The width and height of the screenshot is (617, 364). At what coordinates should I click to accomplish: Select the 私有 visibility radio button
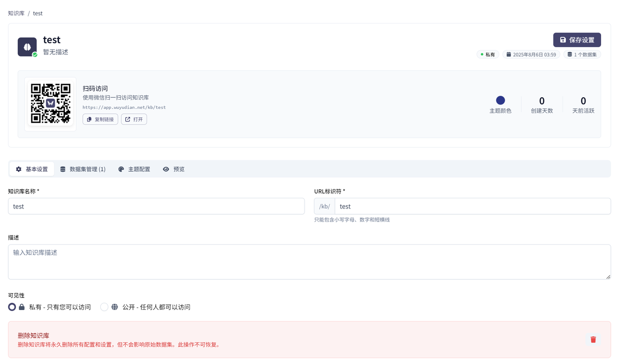[12, 307]
